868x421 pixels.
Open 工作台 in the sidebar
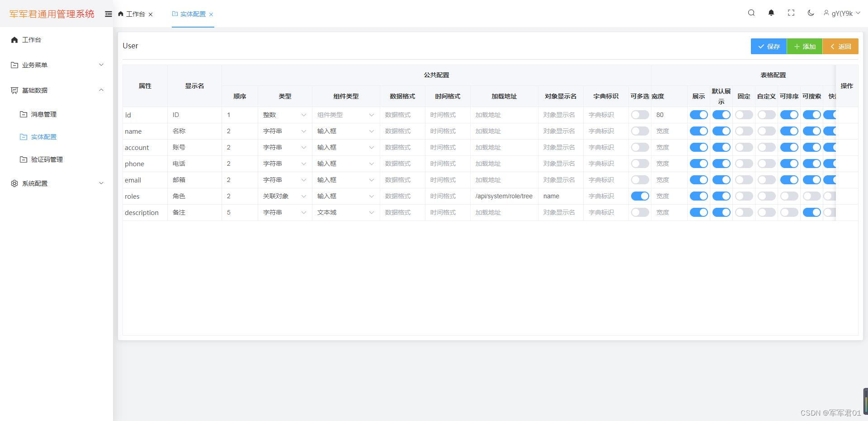pyautogui.click(x=57, y=40)
